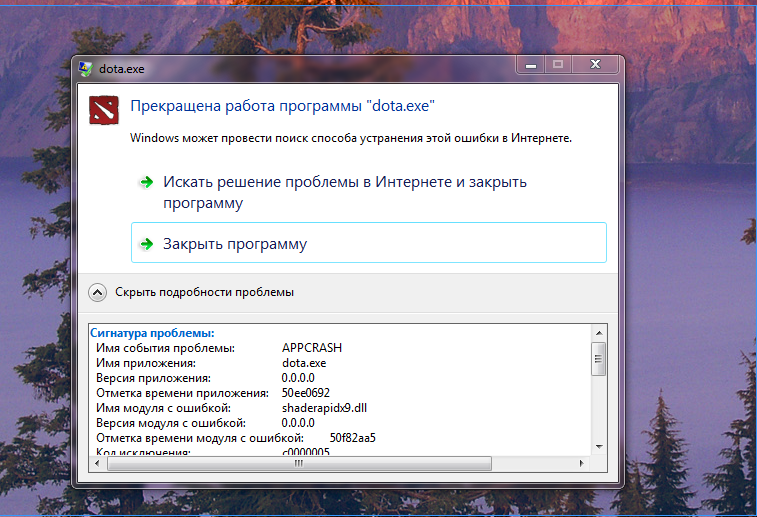Click the horizontal scrollbar left arrow

coord(97,463)
